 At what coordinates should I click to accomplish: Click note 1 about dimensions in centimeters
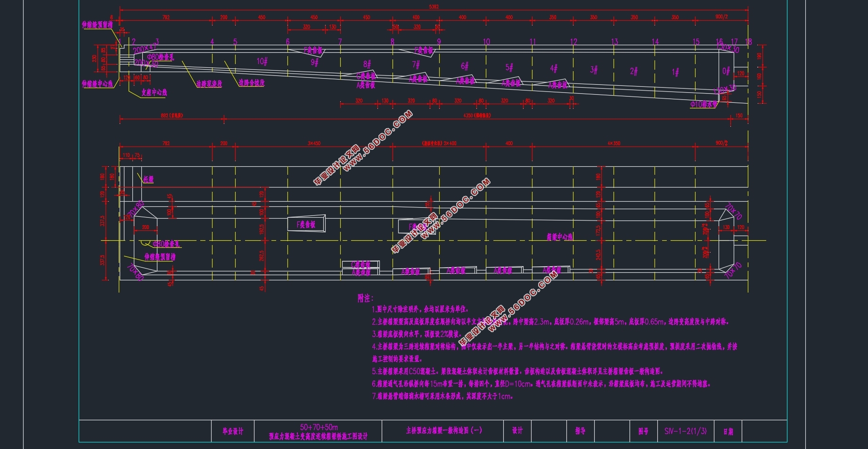coord(420,309)
